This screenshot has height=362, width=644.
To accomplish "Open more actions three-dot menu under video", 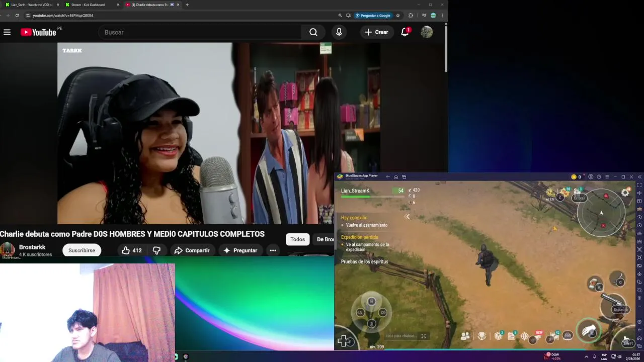I will click(273, 250).
